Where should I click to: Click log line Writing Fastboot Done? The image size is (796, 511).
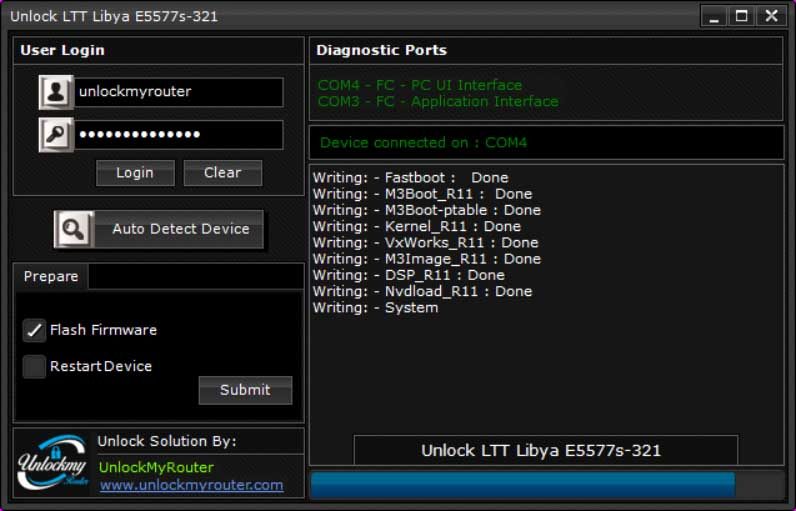[410, 178]
